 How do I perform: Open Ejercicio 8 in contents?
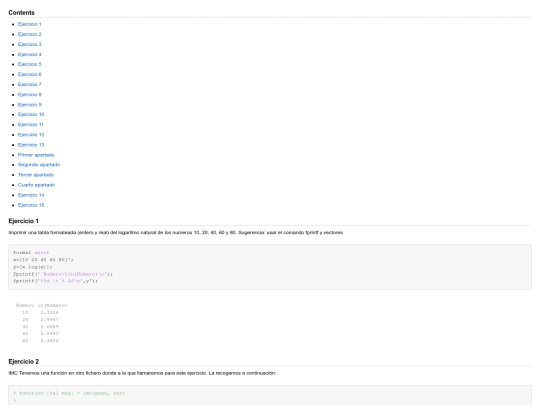[30, 94]
